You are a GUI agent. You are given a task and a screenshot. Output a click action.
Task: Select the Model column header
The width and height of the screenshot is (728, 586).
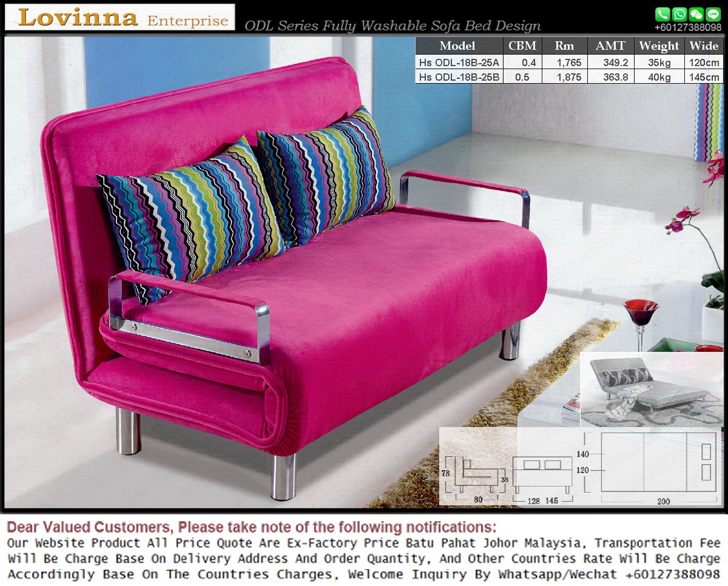(458, 45)
